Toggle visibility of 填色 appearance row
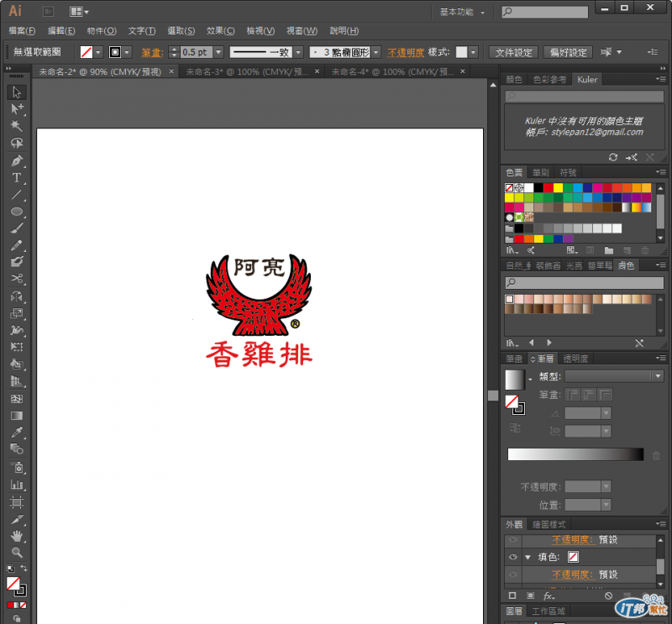This screenshot has height=624, width=672. (x=513, y=557)
